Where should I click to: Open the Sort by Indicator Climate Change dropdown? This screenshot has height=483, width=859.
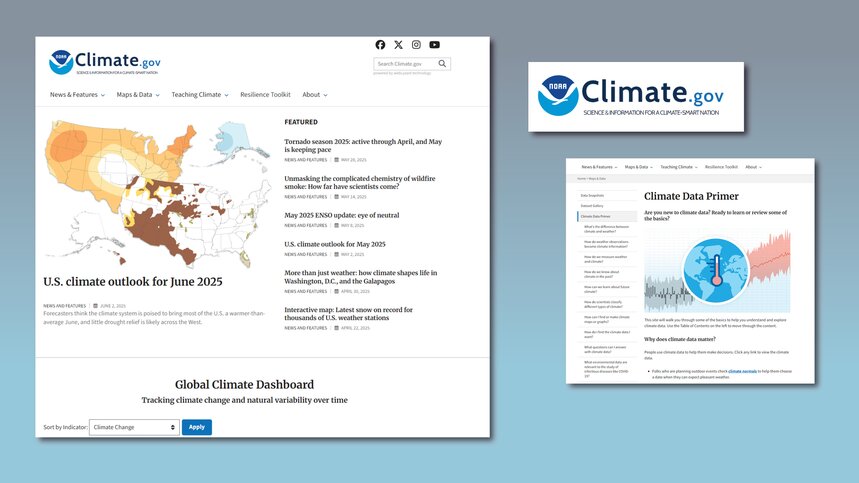click(x=134, y=427)
